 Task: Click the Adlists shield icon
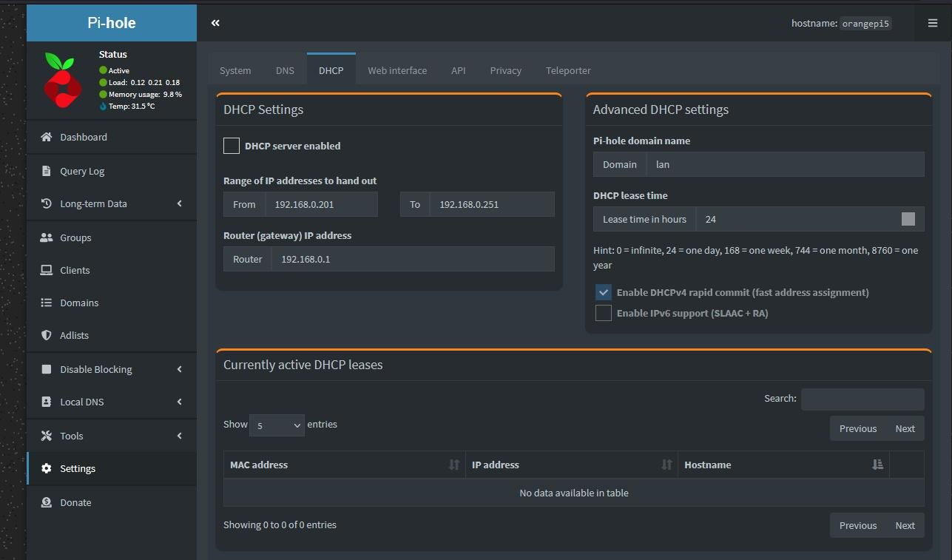tap(47, 335)
